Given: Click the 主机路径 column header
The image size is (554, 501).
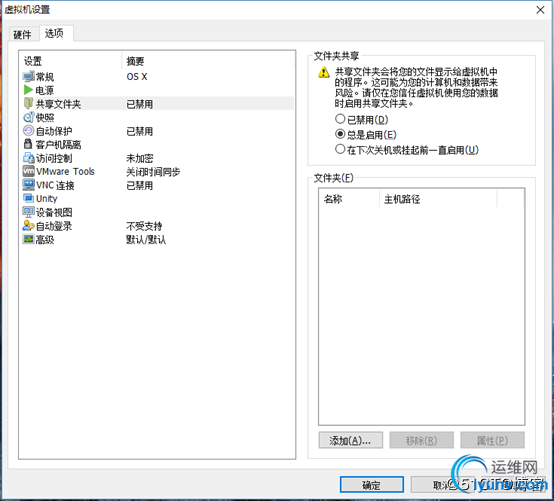Looking at the screenshot, I should 438,199.
